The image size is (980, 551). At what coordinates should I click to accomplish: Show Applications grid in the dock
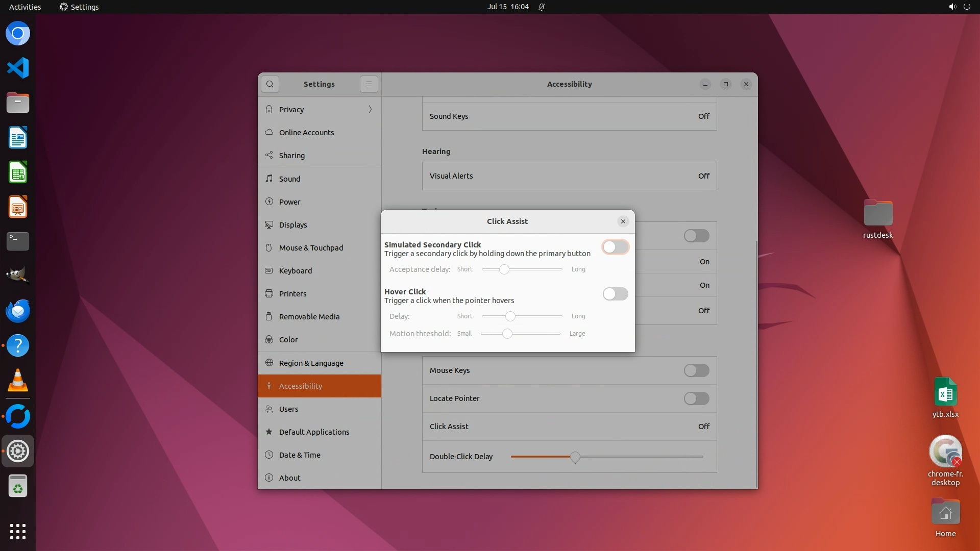[x=18, y=532]
